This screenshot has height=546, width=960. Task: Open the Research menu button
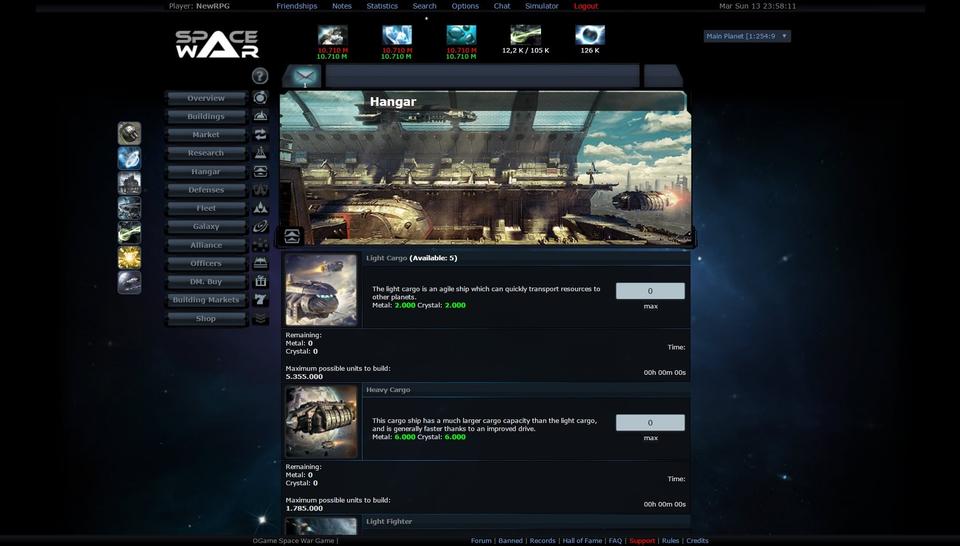click(x=206, y=153)
